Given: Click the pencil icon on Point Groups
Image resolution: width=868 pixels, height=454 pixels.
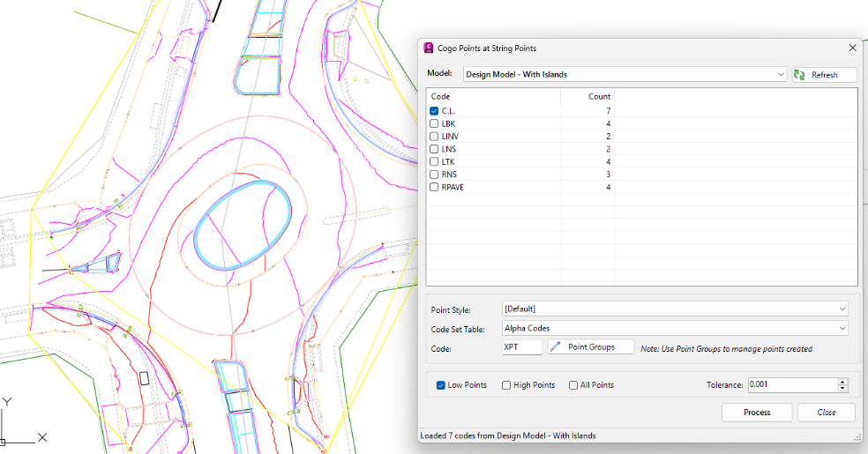Looking at the screenshot, I should 556,347.
